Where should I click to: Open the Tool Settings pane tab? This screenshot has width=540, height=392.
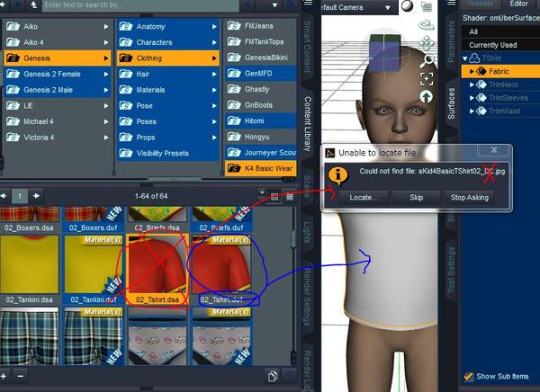(451, 270)
